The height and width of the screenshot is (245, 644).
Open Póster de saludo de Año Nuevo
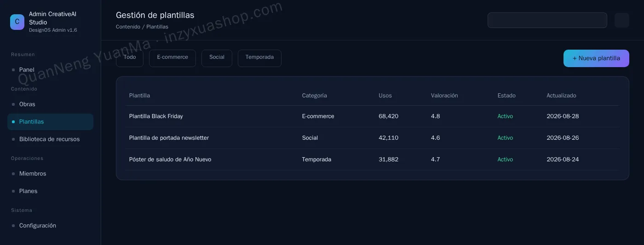point(372,160)
